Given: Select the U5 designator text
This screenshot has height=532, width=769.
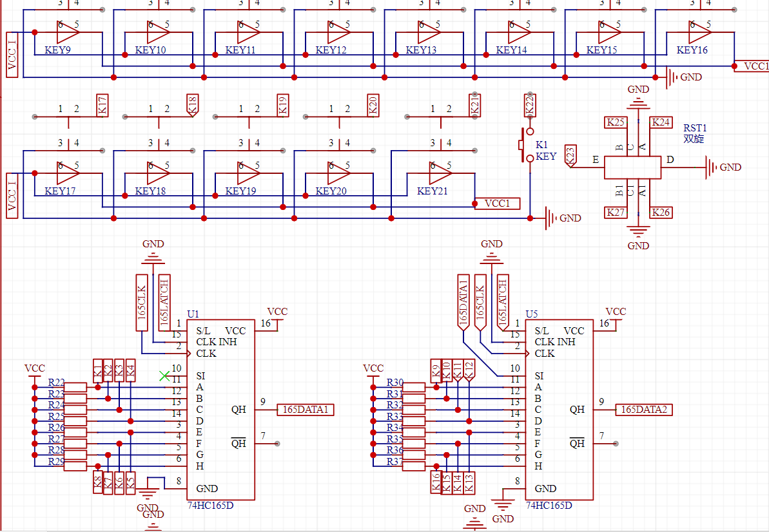Looking at the screenshot, I should (532, 314).
